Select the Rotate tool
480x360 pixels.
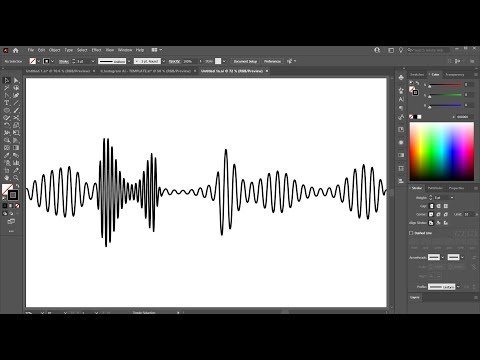(x=6, y=125)
